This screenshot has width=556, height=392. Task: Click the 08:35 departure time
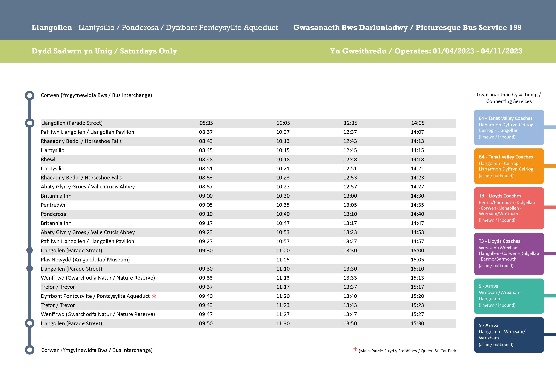pyautogui.click(x=206, y=123)
